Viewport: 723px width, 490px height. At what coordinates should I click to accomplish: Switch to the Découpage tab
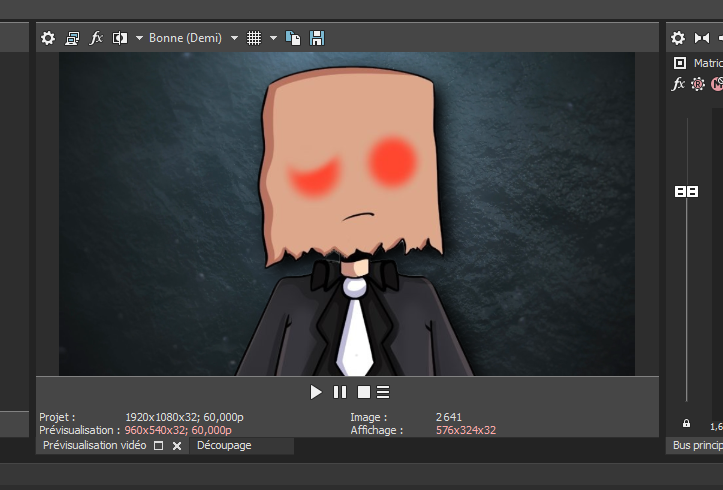[224, 445]
